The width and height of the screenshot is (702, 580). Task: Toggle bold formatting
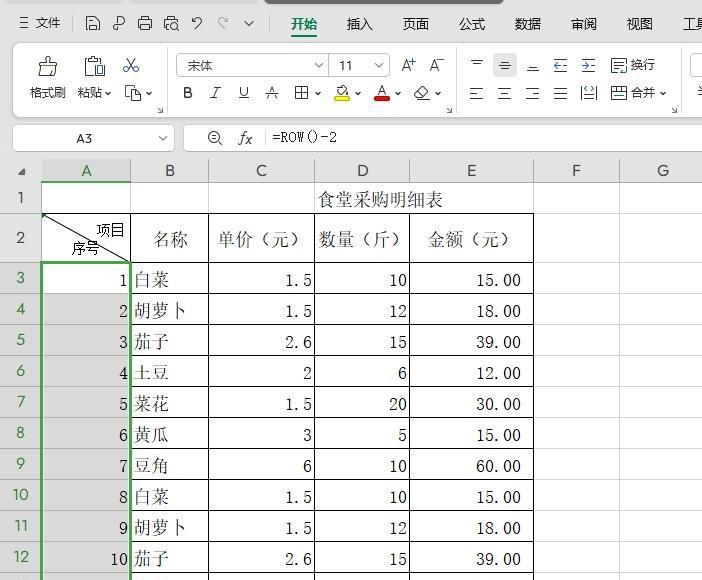point(188,93)
